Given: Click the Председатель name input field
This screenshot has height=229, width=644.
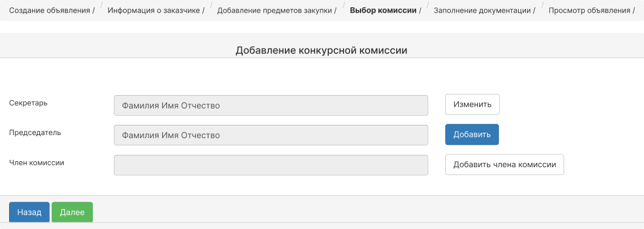Looking at the screenshot, I should pos(271,135).
